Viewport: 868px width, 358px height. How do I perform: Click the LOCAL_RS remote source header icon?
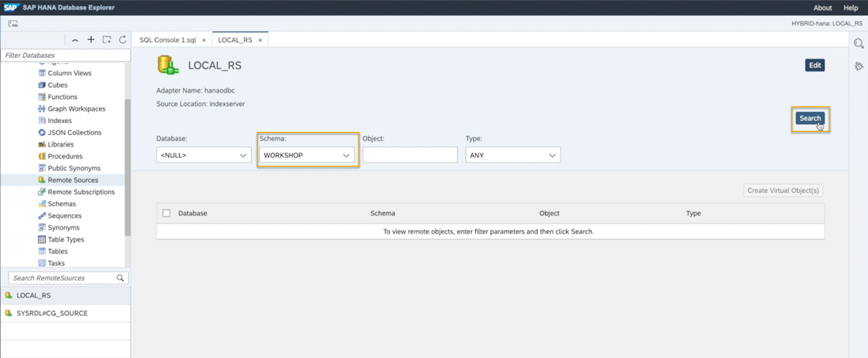pos(167,65)
